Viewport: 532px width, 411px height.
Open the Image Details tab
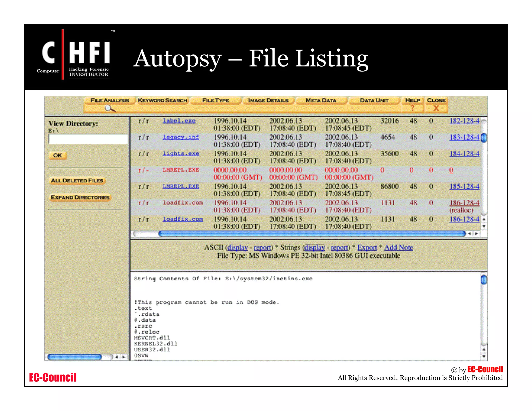click(268, 100)
